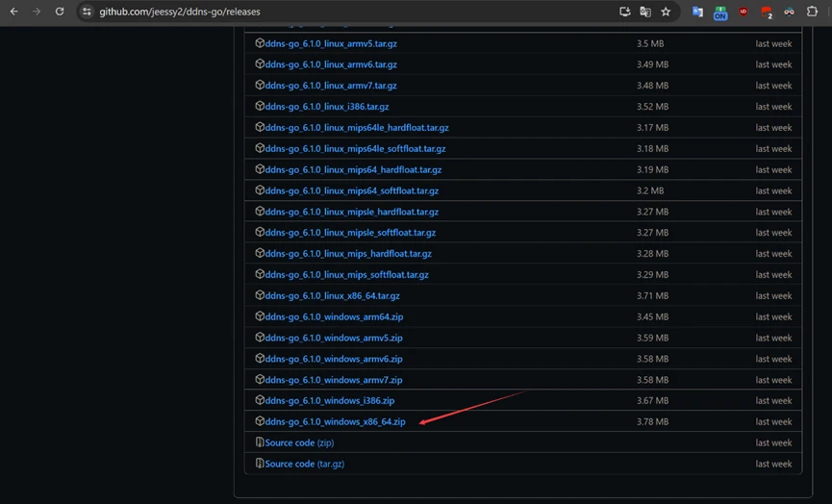832x504 pixels.
Task: Open the incognito-glasses extension icon
Action: tap(789, 12)
